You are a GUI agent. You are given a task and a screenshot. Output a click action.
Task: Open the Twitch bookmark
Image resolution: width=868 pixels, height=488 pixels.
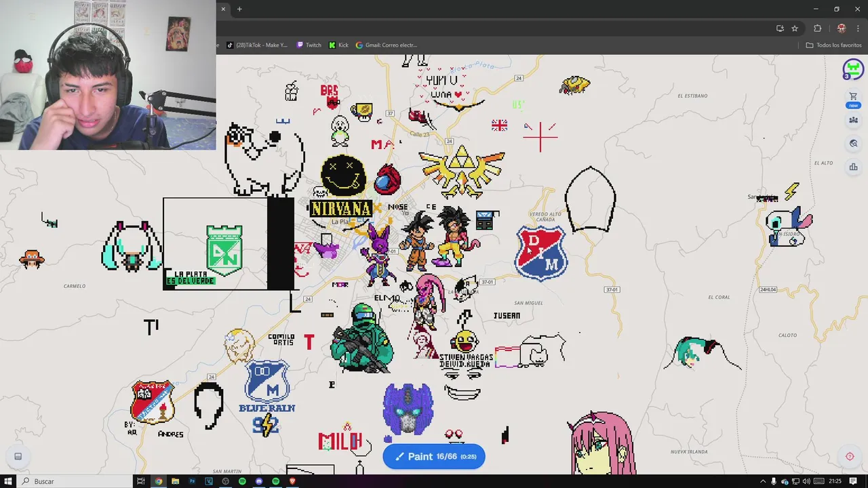click(x=309, y=45)
